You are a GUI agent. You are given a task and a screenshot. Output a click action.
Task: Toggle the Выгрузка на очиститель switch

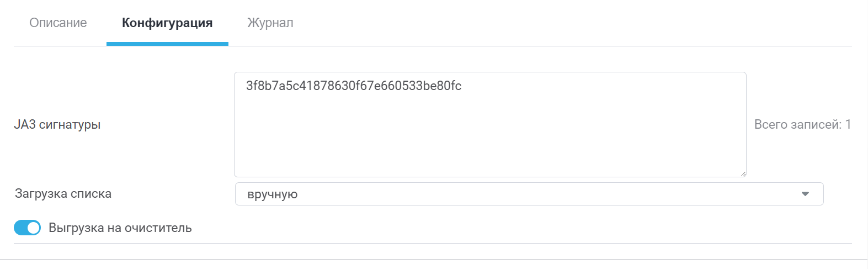(x=27, y=228)
